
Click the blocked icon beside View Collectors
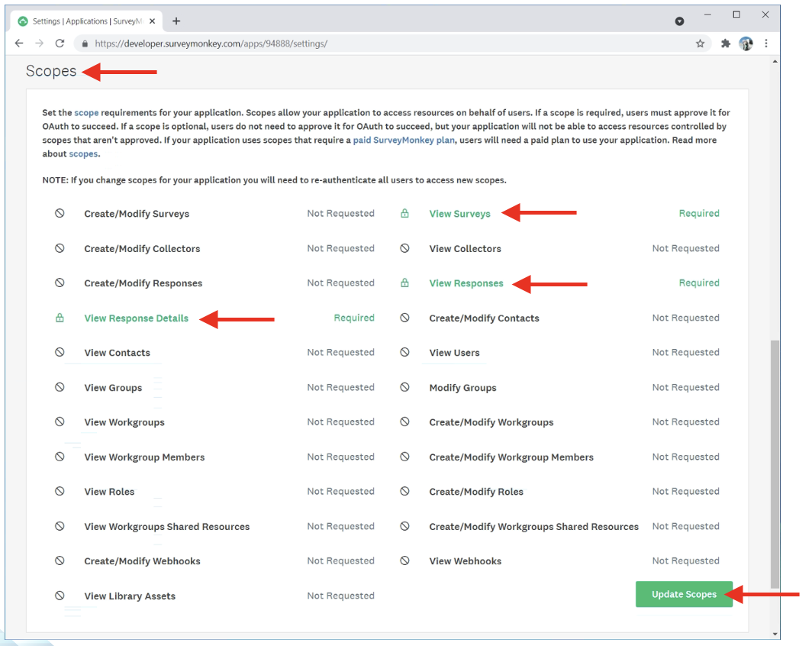(404, 248)
